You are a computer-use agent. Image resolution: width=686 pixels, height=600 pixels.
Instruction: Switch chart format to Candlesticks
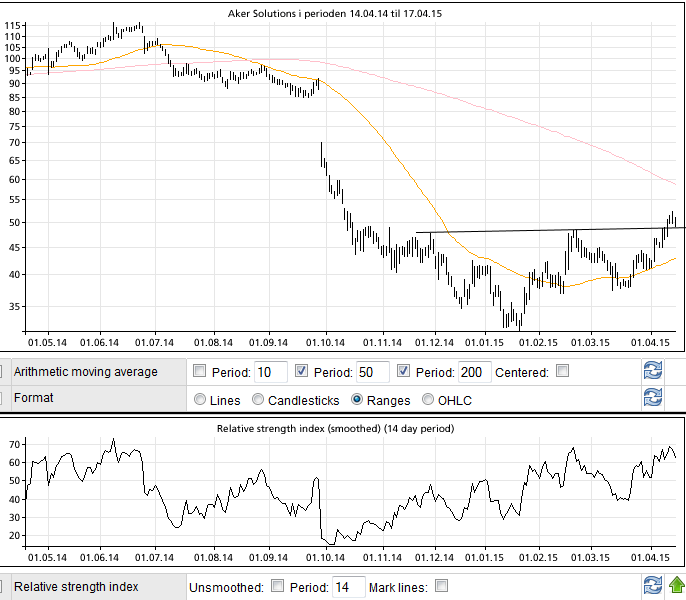[259, 399]
